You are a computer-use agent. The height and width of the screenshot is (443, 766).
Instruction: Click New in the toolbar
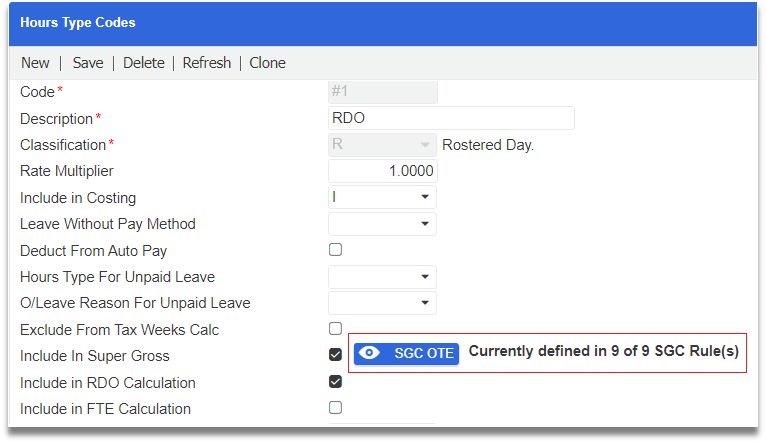[x=35, y=63]
